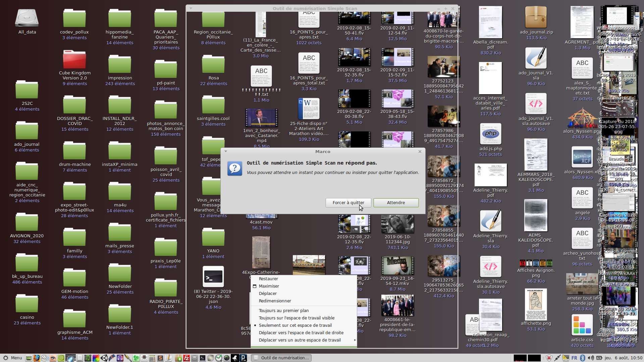Select 'Seulement sur cet espace de travail'
644x362 pixels.
tap(295, 325)
